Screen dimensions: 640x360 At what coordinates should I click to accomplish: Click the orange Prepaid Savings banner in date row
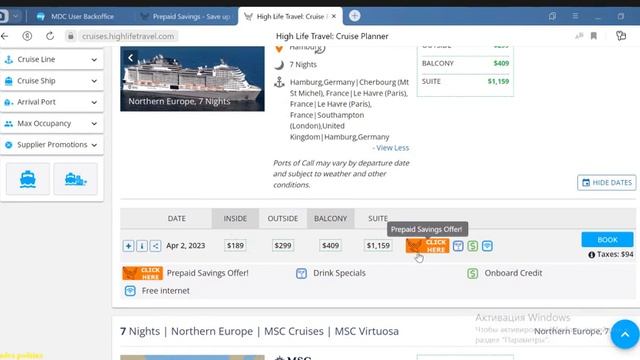point(427,246)
